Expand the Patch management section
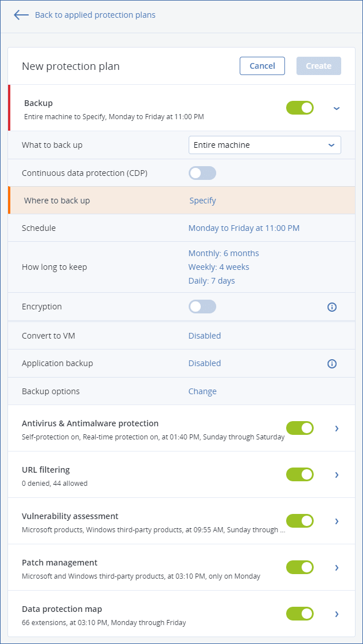This screenshot has height=644, width=363. pyautogui.click(x=337, y=567)
